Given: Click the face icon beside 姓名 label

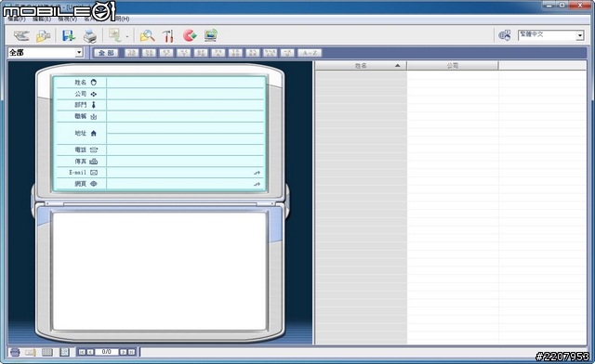Looking at the screenshot, I should [x=94, y=83].
